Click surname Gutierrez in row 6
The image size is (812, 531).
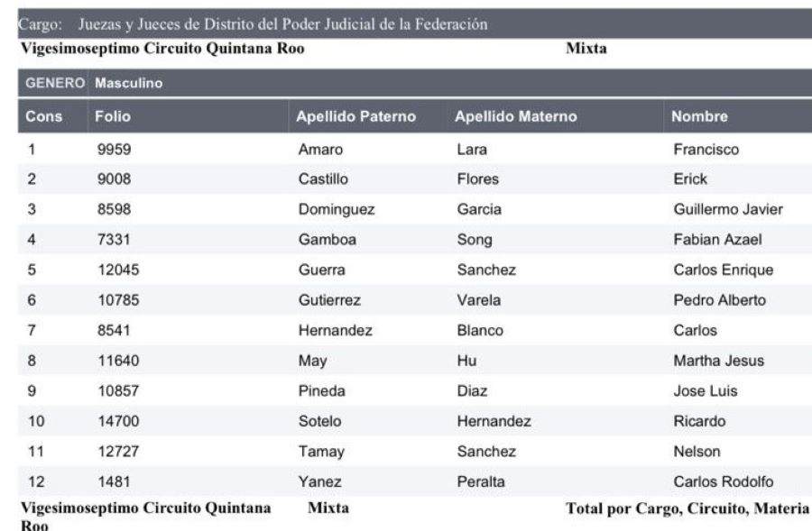tap(329, 300)
